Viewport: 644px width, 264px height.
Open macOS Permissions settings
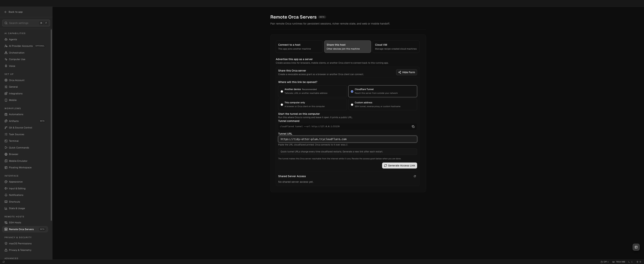pyautogui.click(x=25, y=244)
